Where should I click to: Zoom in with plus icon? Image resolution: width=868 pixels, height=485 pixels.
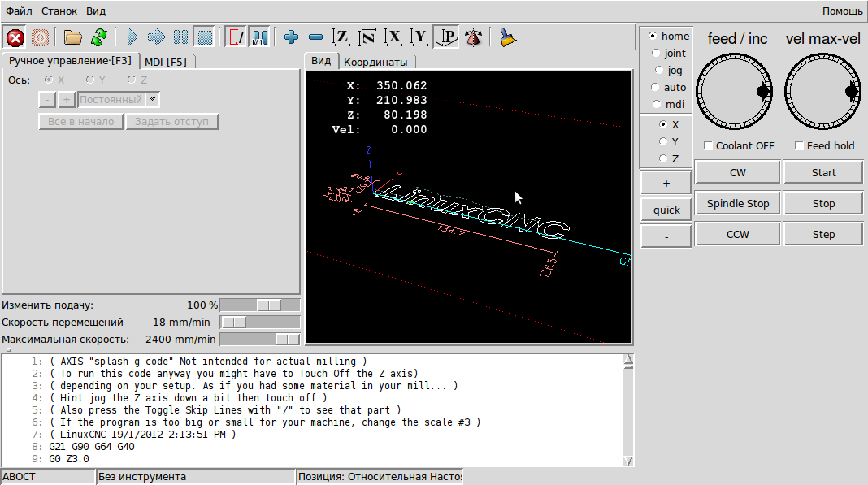coord(291,37)
